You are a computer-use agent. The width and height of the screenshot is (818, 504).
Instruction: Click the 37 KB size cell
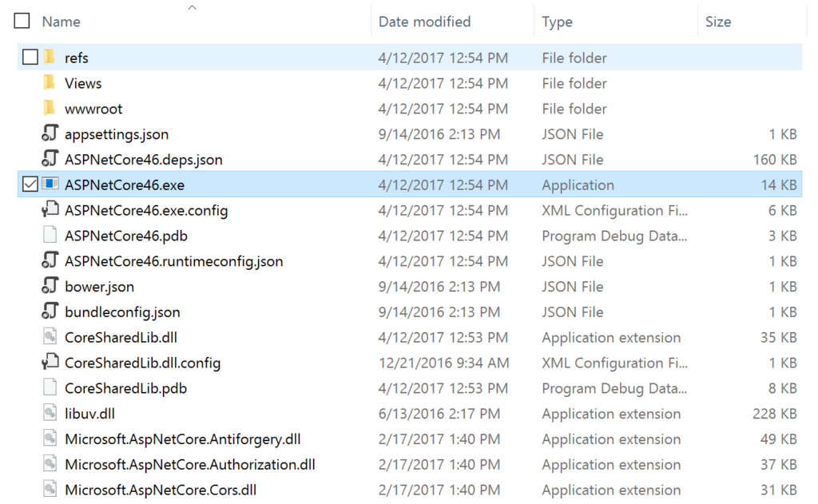pos(779,464)
